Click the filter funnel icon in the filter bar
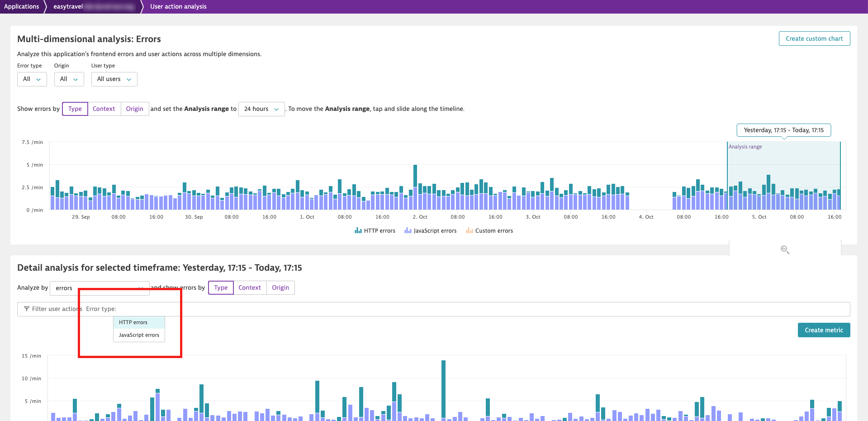Image resolution: width=868 pixels, height=421 pixels. pyautogui.click(x=27, y=309)
